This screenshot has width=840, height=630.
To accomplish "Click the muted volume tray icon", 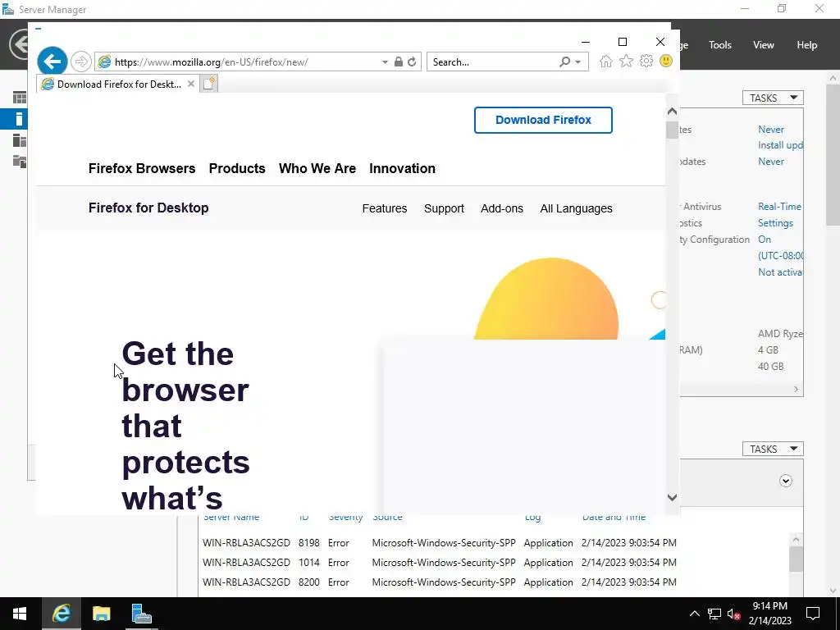I will click(x=733, y=614).
